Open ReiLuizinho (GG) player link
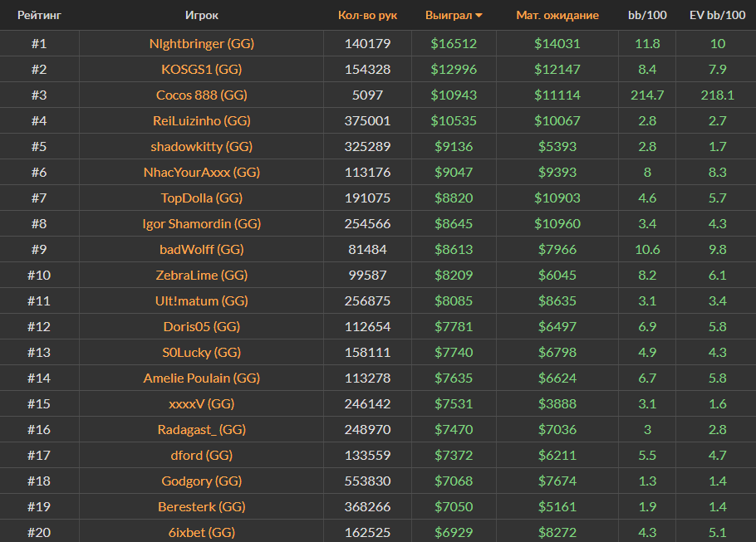This screenshot has width=756, height=542. [x=201, y=120]
